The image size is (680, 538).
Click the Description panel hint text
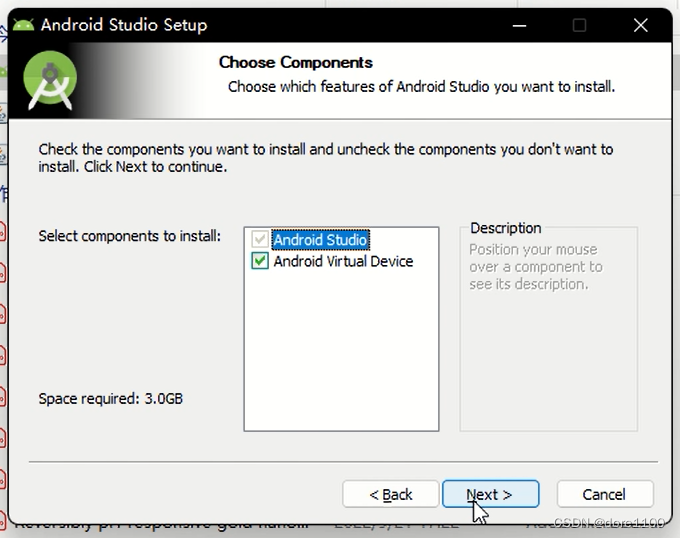(x=536, y=267)
